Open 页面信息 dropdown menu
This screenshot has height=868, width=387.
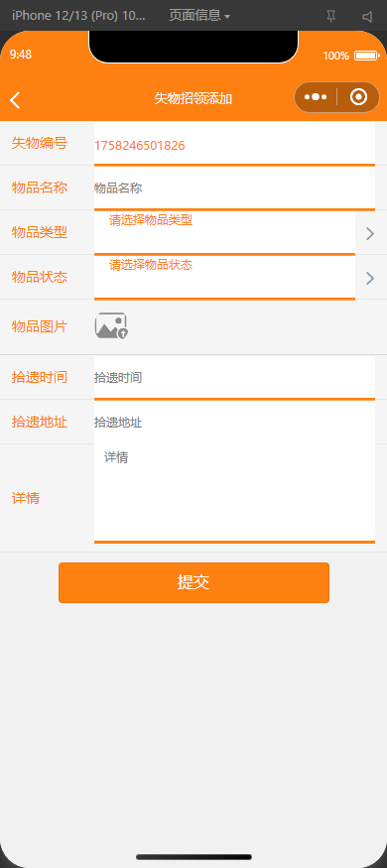click(199, 16)
